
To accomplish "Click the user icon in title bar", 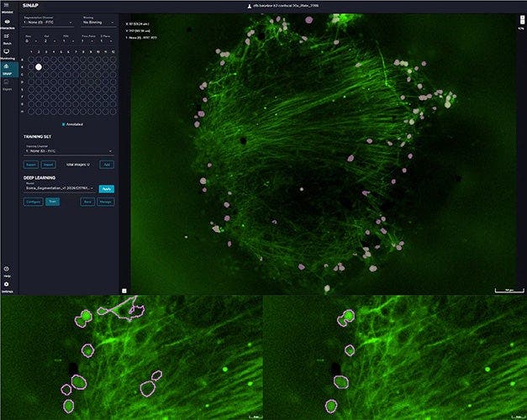I will [x=250, y=6].
